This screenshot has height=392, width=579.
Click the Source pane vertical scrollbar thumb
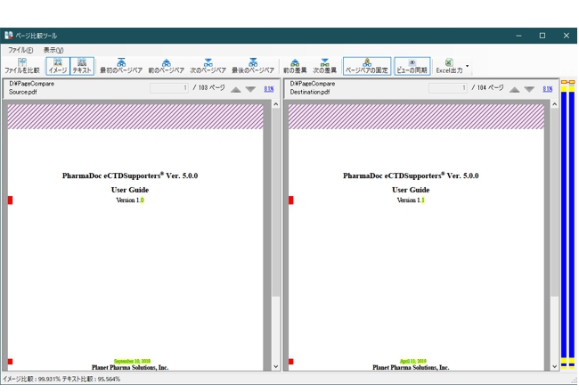point(276,202)
